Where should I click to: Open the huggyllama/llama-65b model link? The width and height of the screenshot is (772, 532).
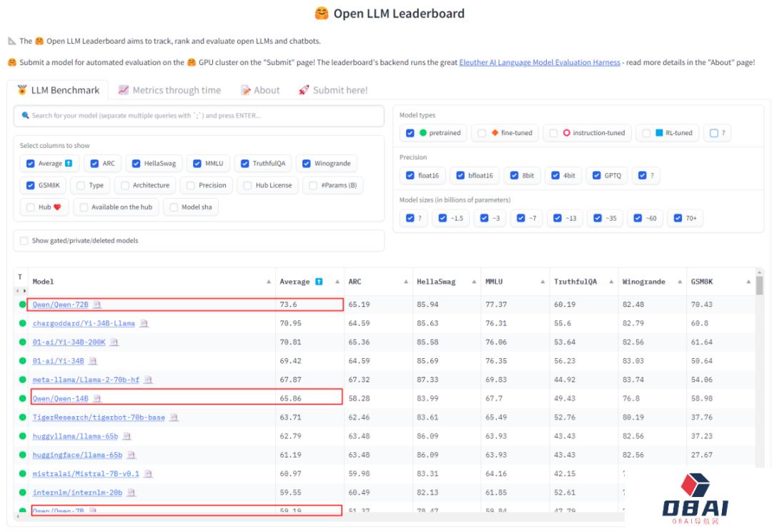tap(75, 436)
